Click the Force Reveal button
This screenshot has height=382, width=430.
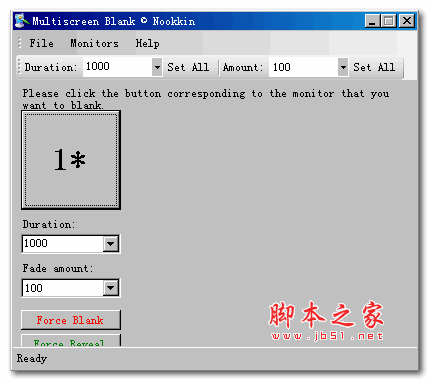tap(71, 340)
